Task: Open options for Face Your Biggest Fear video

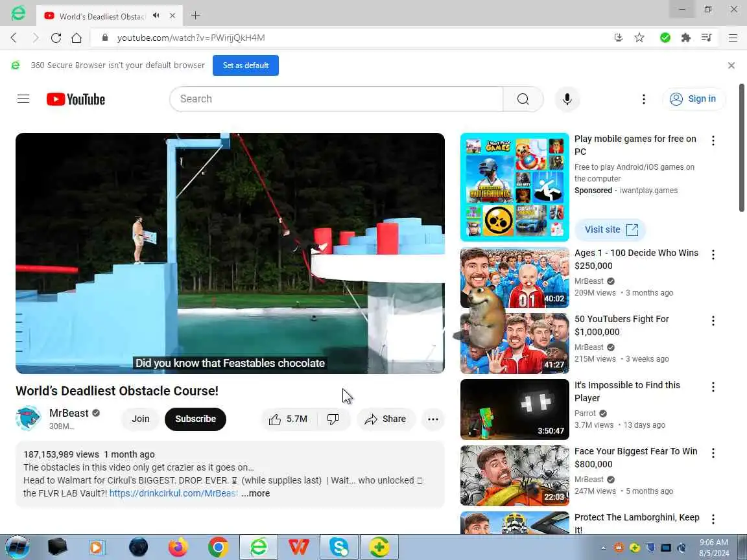Action: click(713, 453)
